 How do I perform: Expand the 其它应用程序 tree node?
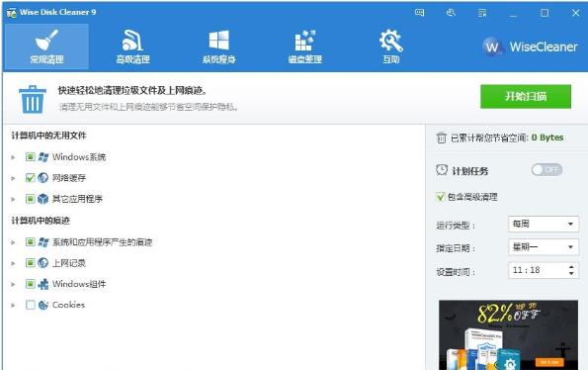(13, 199)
